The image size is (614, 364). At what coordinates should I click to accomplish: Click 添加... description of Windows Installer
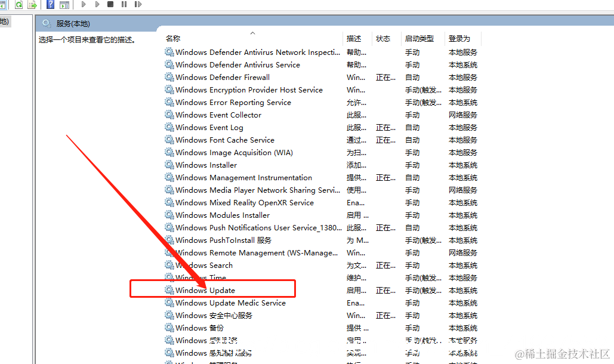tap(357, 165)
